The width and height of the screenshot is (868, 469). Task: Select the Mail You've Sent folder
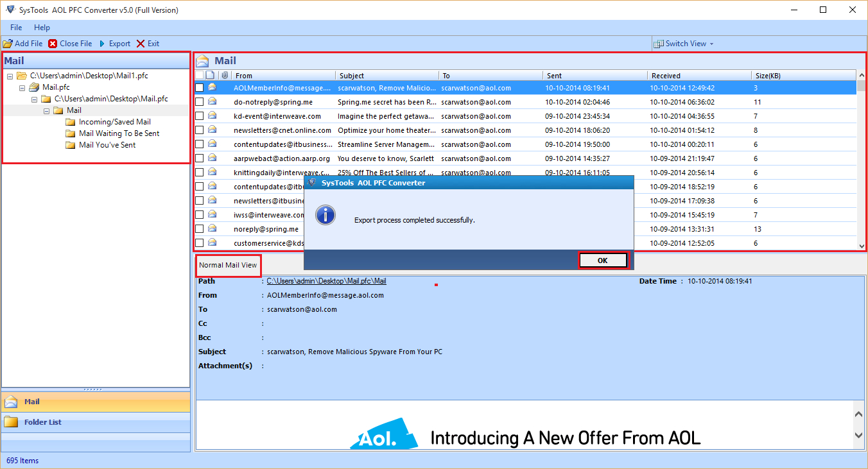point(107,145)
